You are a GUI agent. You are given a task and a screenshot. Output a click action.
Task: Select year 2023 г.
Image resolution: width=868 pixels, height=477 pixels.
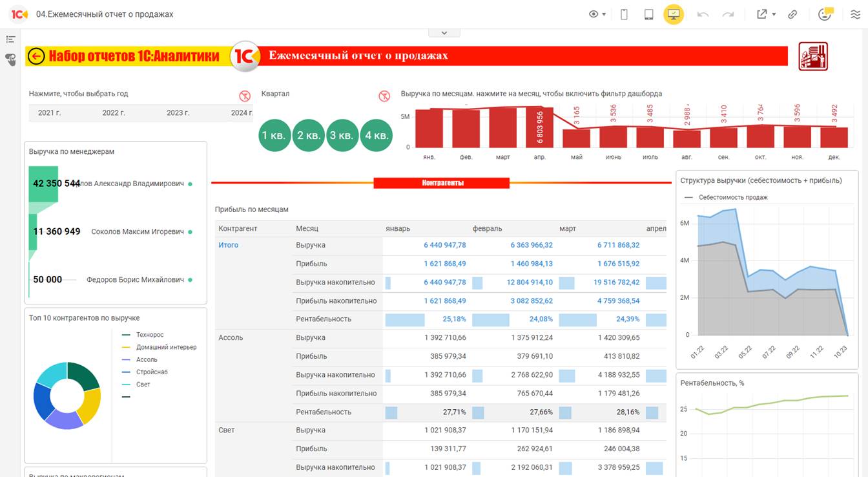178,112
